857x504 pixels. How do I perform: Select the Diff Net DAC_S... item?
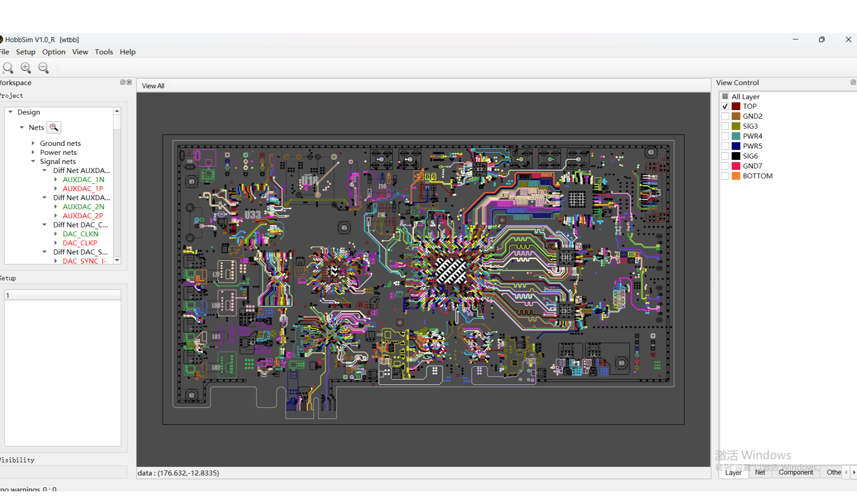pyautogui.click(x=80, y=252)
